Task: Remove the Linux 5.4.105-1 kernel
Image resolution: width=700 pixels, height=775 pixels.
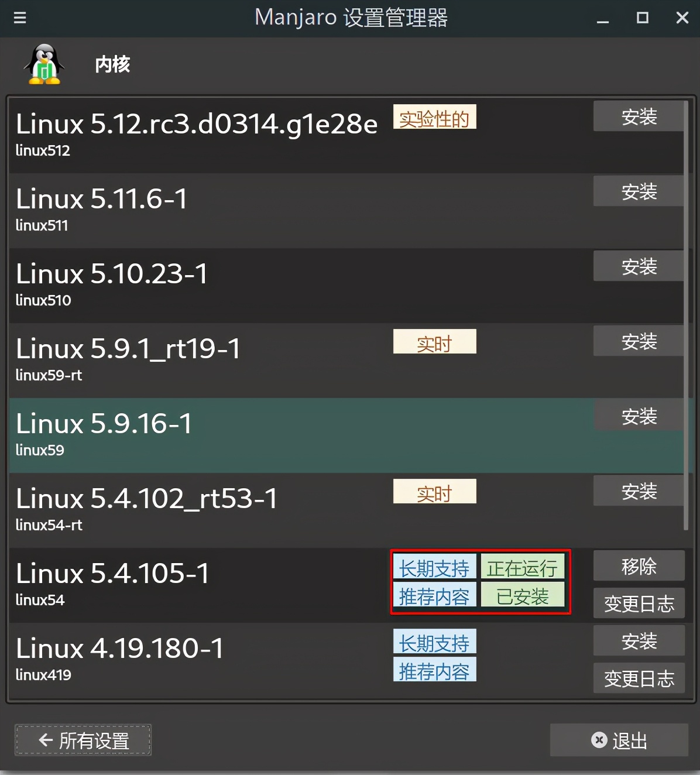Action: pyautogui.click(x=639, y=565)
